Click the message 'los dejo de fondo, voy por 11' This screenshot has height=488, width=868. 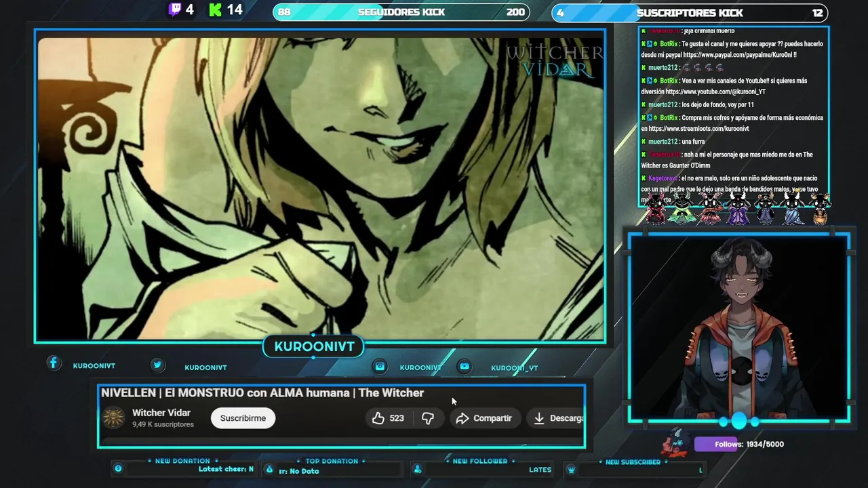tap(717, 104)
